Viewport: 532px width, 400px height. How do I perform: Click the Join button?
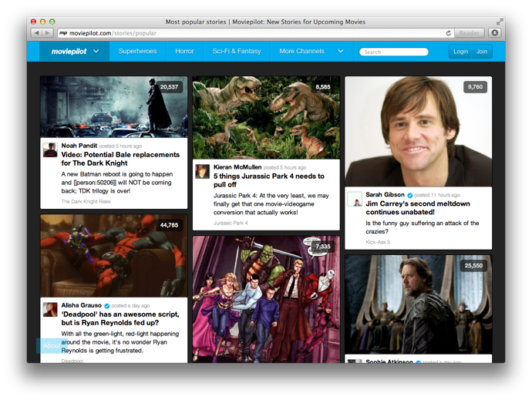click(x=482, y=52)
